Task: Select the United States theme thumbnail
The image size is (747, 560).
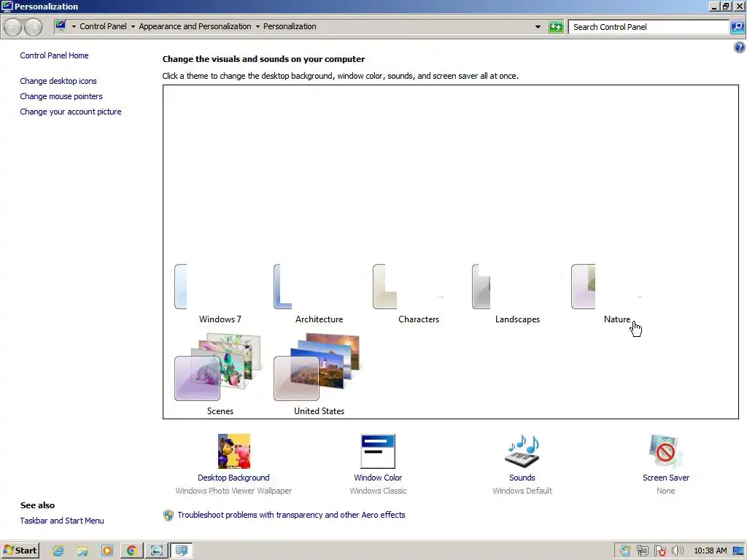Action: (317, 367)
